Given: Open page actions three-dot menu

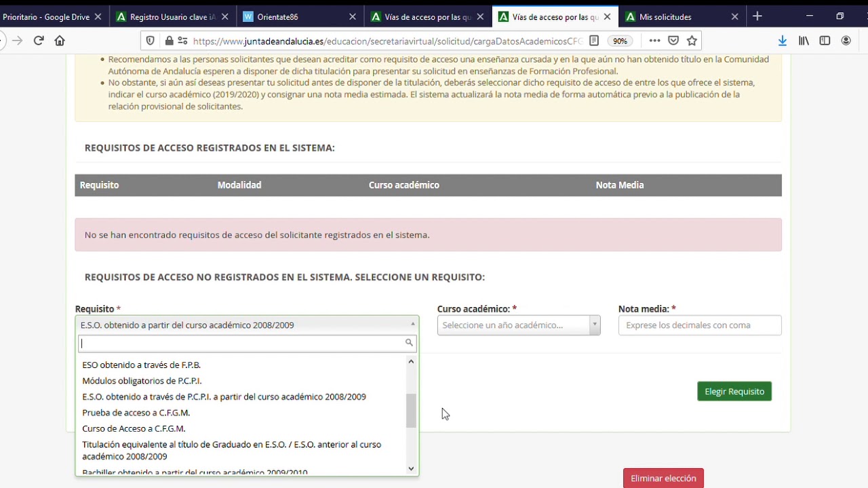Looking at the screenshot, I should click(654, 41).
